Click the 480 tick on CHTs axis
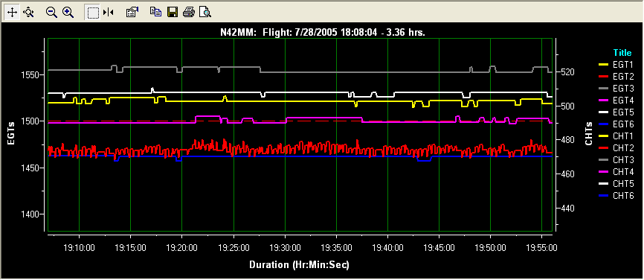This screenshot has height=280, width=644. (567, 140)
